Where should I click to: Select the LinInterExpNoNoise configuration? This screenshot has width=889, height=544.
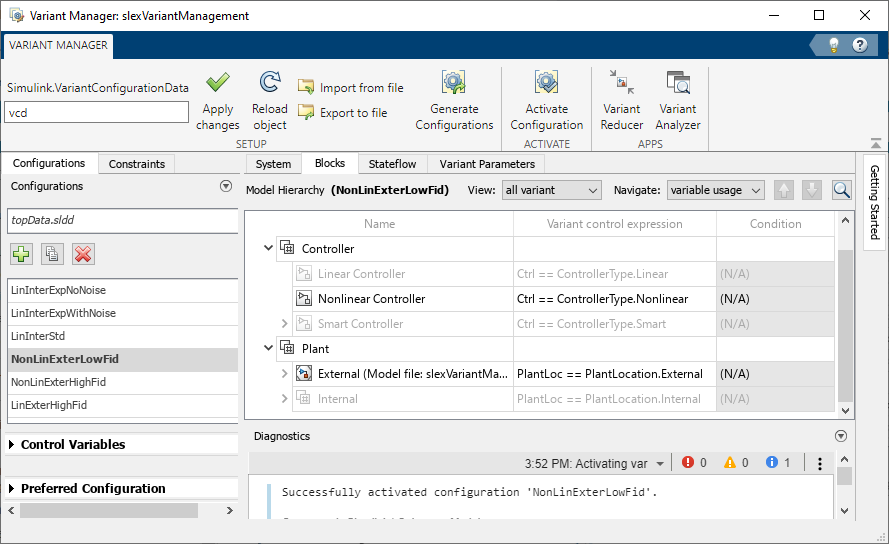coord(122,290)
